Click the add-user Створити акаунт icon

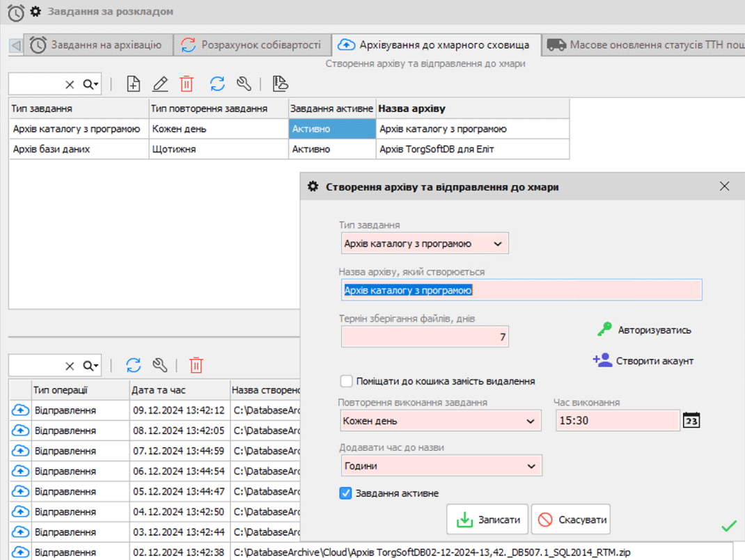(x=602, y=360)
